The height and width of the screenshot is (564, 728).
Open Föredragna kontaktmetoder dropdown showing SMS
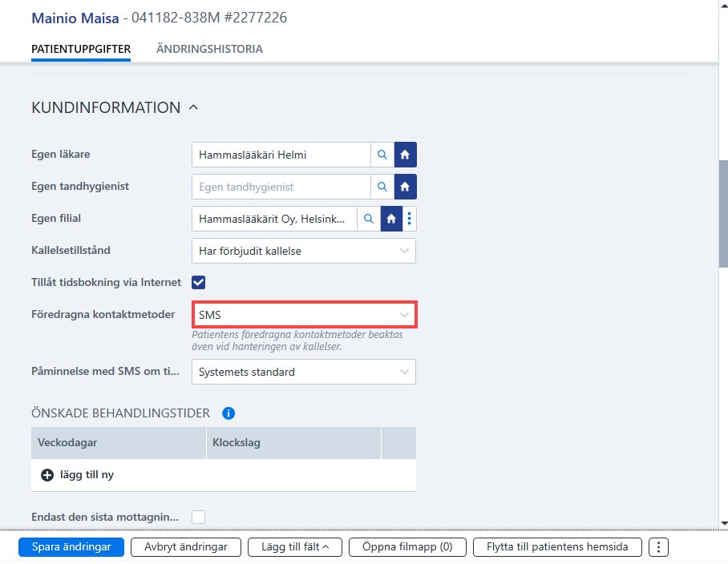(x=305, y=315)
